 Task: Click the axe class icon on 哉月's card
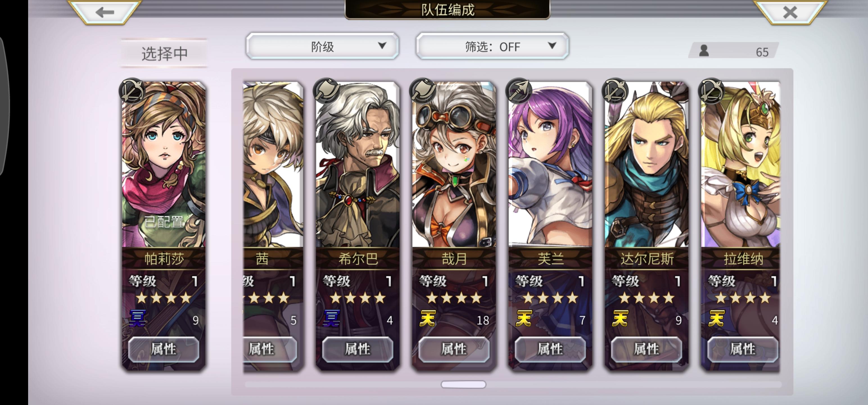[x=422, y=90]
